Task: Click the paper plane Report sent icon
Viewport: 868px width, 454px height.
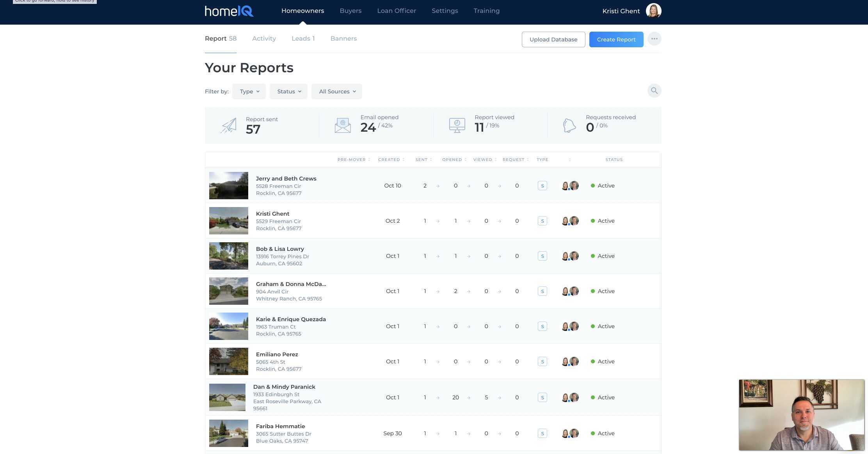Action: click(229, 125)
